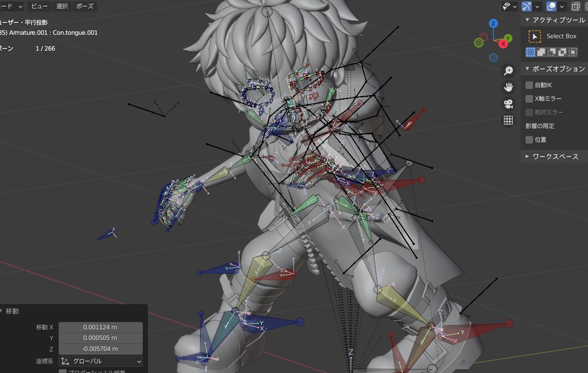Switch perspective/orthographic grid icon
This screenshot has width=588, height=373.
tap(508, 120)
